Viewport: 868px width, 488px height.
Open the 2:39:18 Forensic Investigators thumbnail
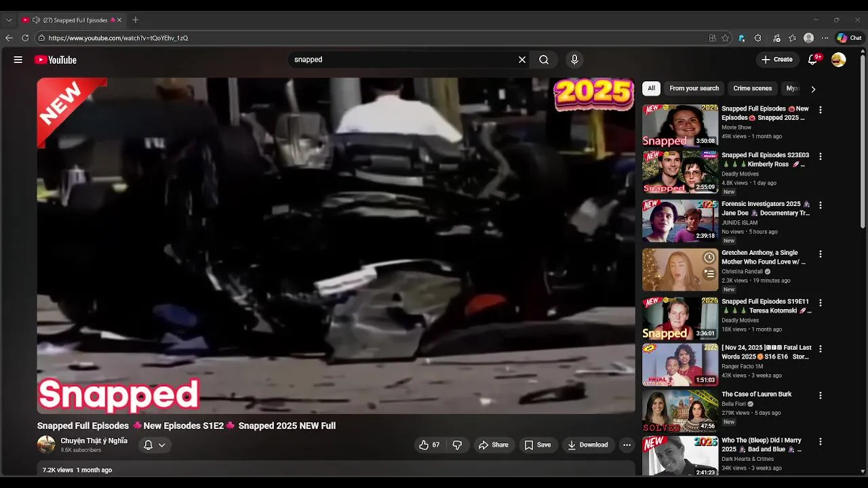coord(680,220)
